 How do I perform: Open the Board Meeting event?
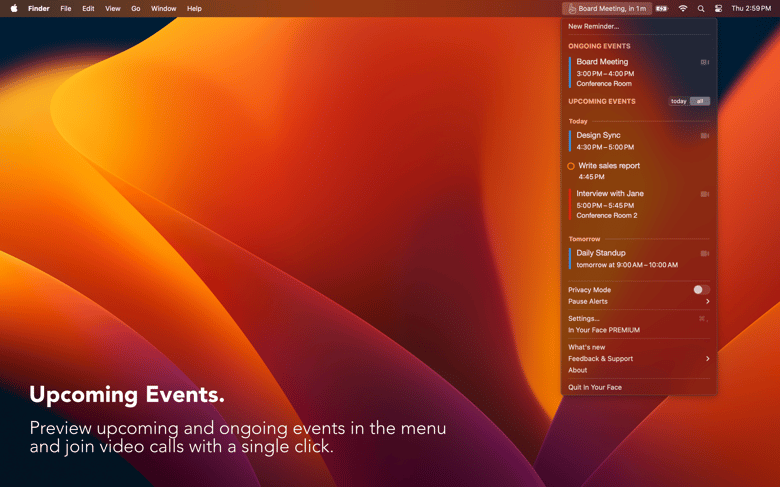[x=639, y=73]
